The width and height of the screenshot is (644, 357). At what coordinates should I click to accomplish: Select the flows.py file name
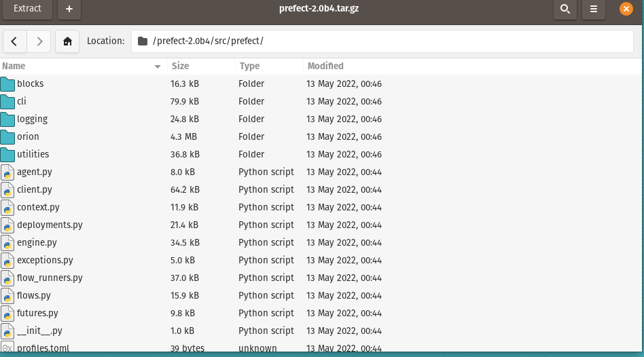click(34, 295)
